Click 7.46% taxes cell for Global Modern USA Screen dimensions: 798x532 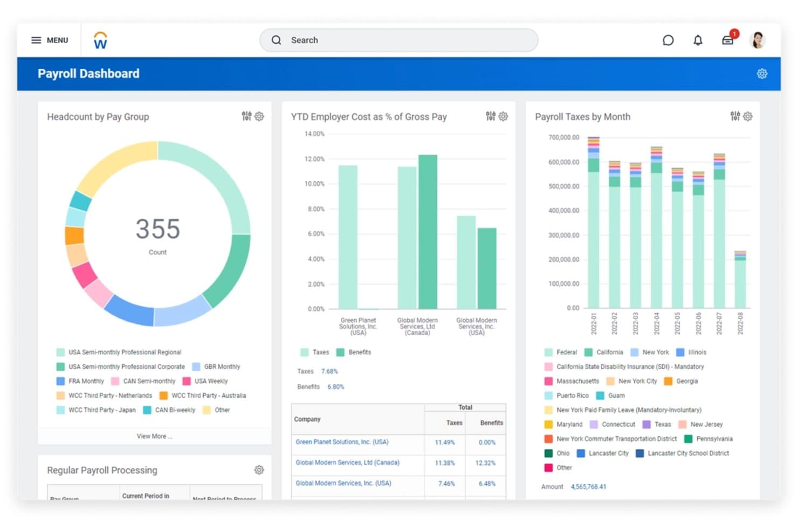(446, 483)
